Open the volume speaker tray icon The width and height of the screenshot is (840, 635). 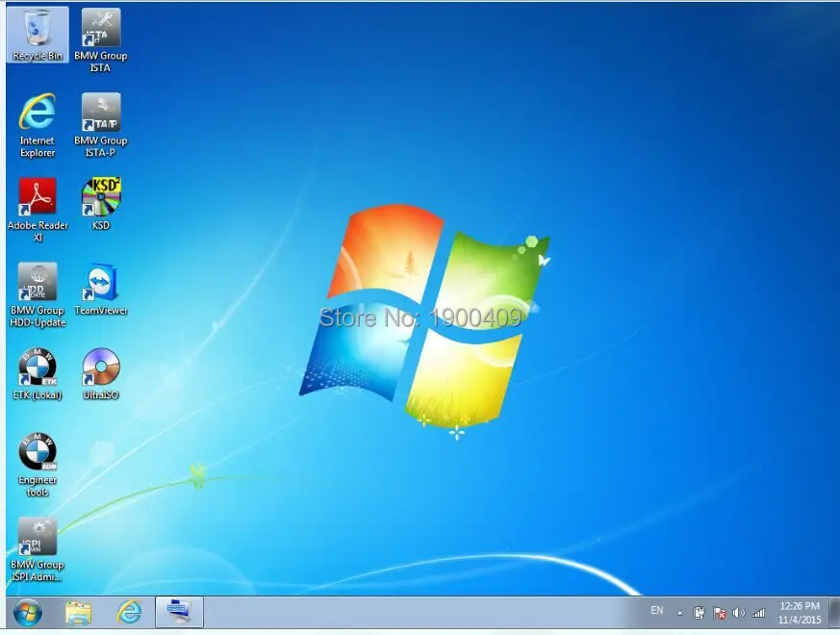739,613
